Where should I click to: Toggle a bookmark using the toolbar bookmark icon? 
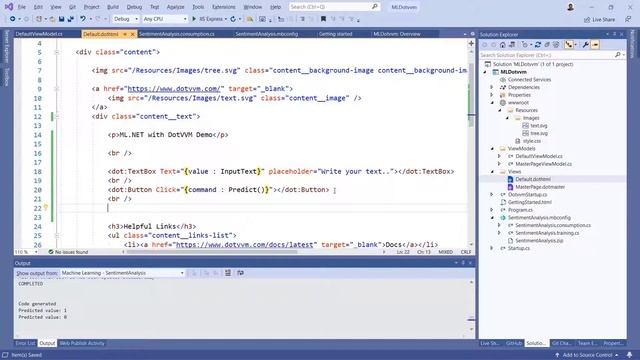pyautogui.click(x=323, y=19)
